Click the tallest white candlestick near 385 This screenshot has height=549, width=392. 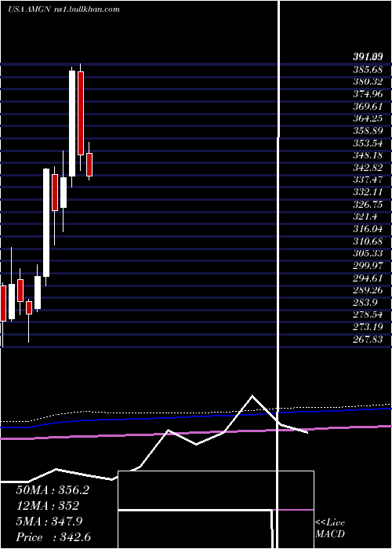[x=72, y=123]
